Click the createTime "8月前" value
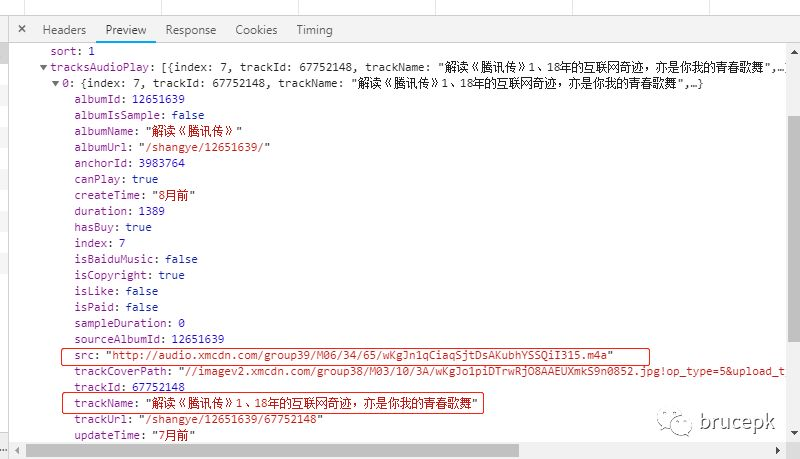This screenshot has height=459, width=800. [x=173, y=195]
